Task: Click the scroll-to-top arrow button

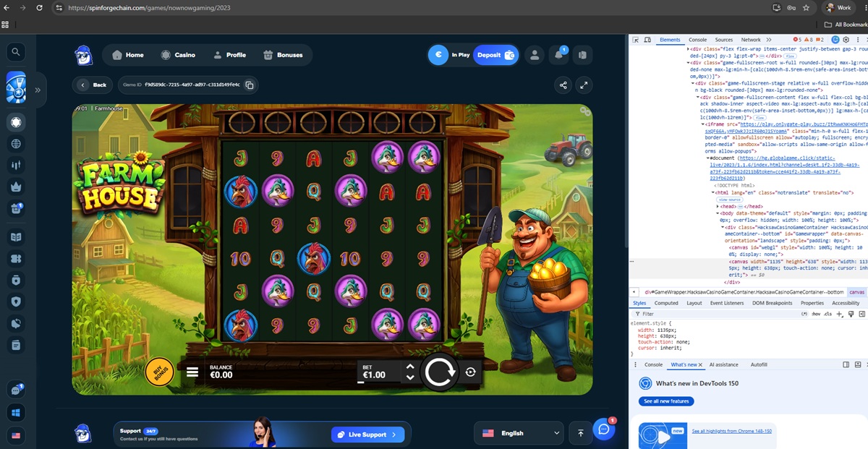Action: point(581,433)
